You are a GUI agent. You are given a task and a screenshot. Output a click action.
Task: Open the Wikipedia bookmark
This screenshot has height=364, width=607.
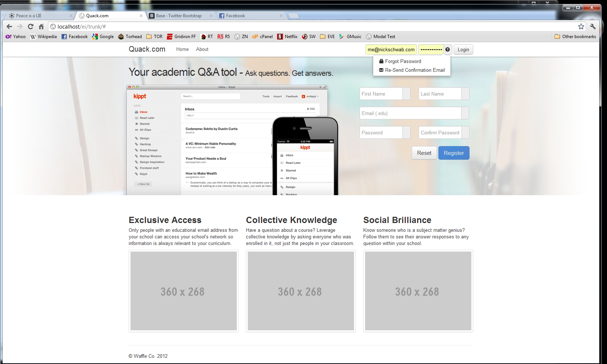coord(44,37)
